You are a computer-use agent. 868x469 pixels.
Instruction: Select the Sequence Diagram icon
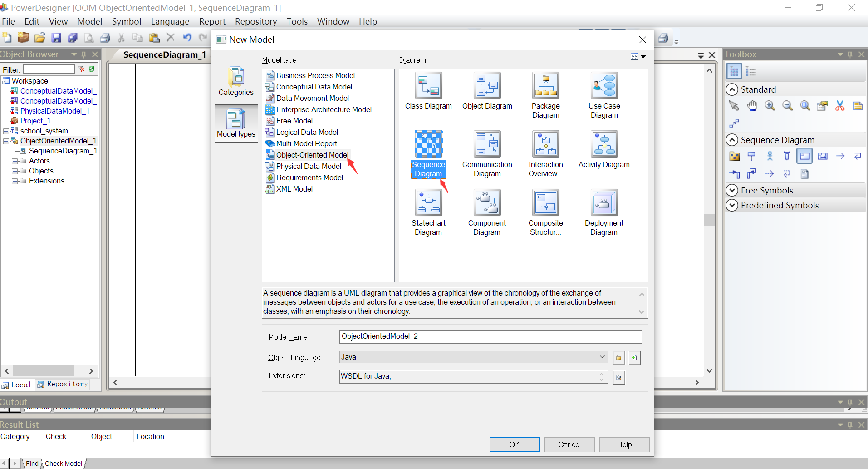[428, 144]
